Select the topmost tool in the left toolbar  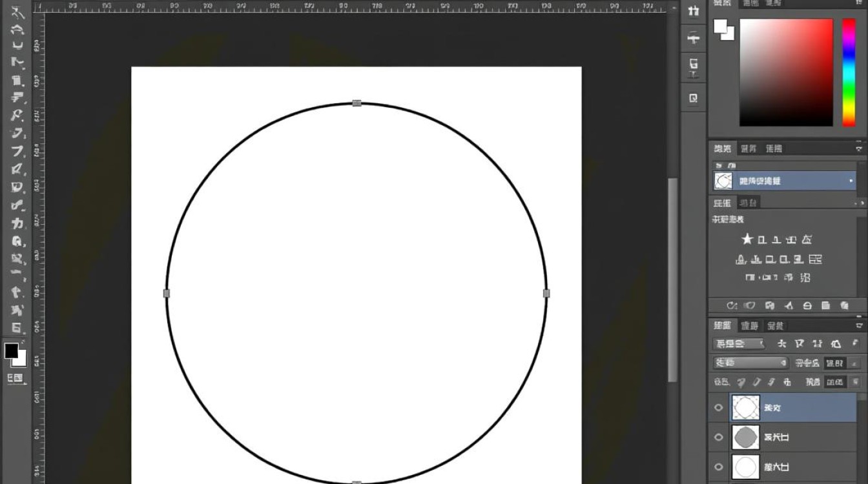(x=17, y=12)
